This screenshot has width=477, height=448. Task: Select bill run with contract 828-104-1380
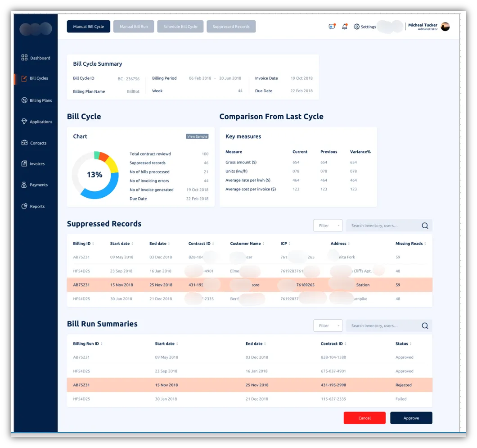point(249,357)
